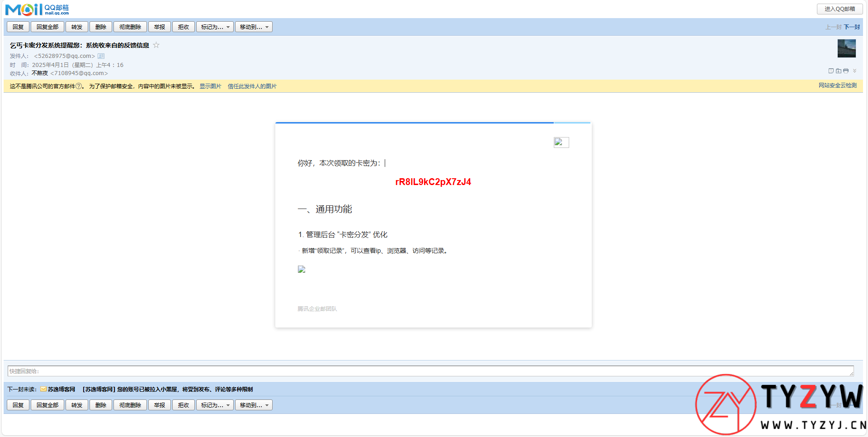Image resolution: width=868 pixels, height=437 pixels.
Task: Click 信任此发件人的图片 link
Action: pos(252,86)
